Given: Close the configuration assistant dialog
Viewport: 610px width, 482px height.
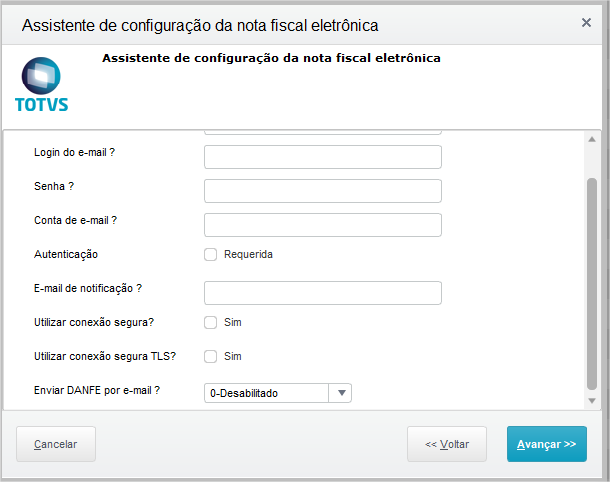Looking at the screenshot, I should coord(586,23).
